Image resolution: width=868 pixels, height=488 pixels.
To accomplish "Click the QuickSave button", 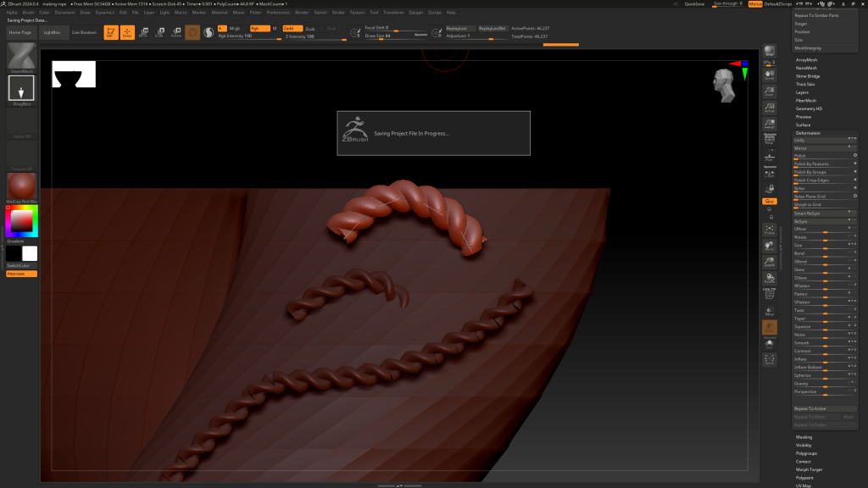I will (x=694, y=4).
